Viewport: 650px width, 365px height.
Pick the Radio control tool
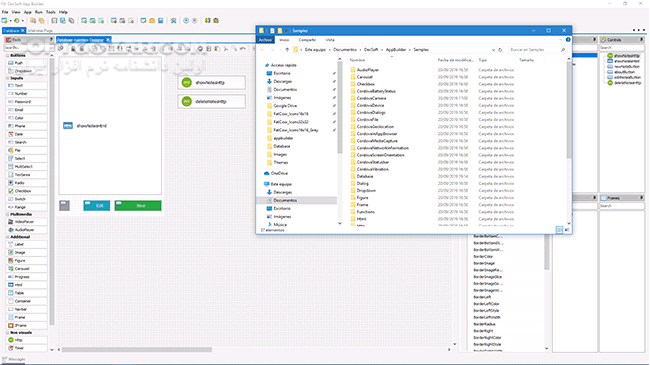click(27, 182)
